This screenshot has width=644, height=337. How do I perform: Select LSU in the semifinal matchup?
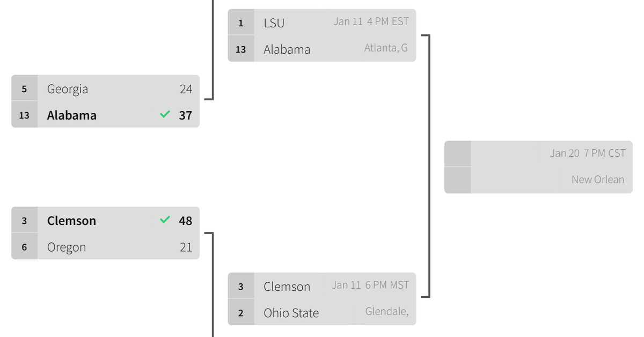(x=274, y=23)
